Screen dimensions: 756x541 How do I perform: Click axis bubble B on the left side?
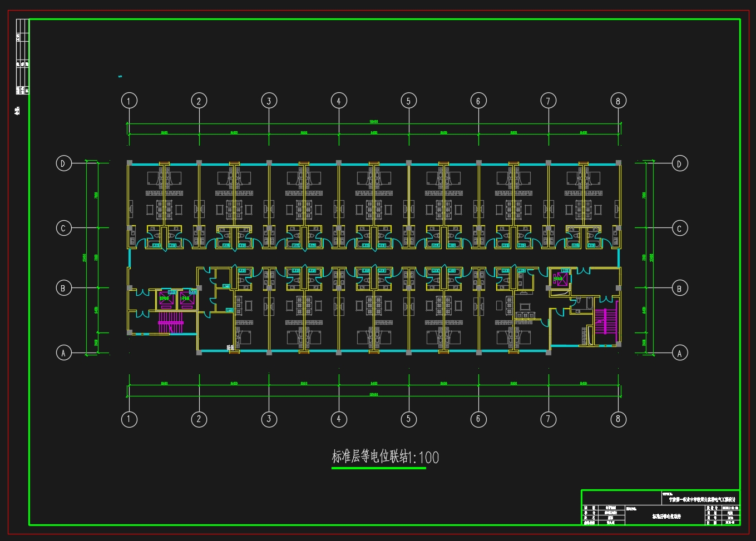point(64,288)
